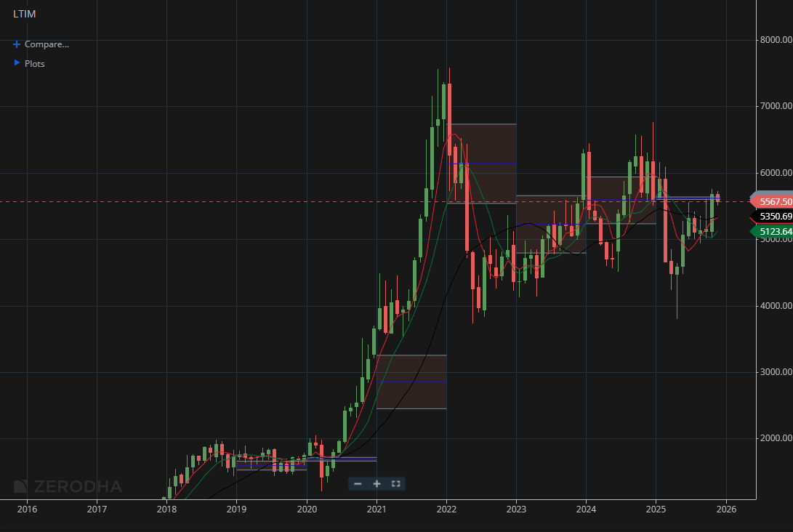This screenshot has width=793, height=532.
Task: Select the orange 5567.50 last price tag
Action: (773, 201)
